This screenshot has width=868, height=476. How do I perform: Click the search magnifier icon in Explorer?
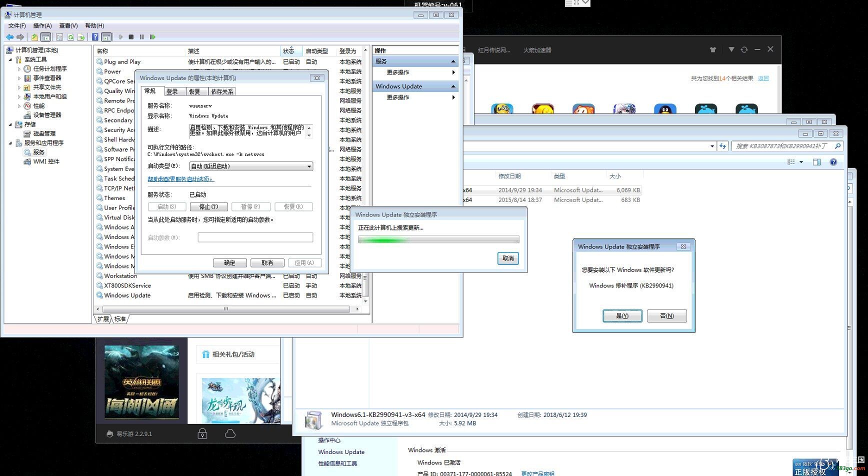pyautogui.click(x=838, y=146)
